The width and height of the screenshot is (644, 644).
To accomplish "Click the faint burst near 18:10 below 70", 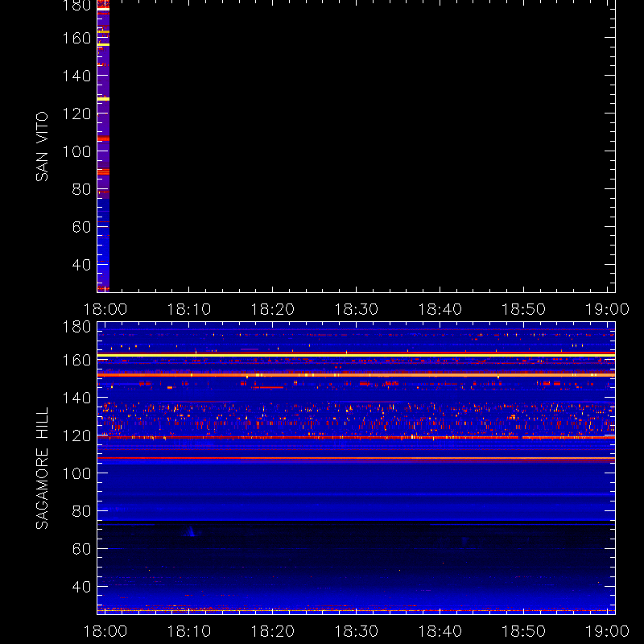I will (192, 531).
